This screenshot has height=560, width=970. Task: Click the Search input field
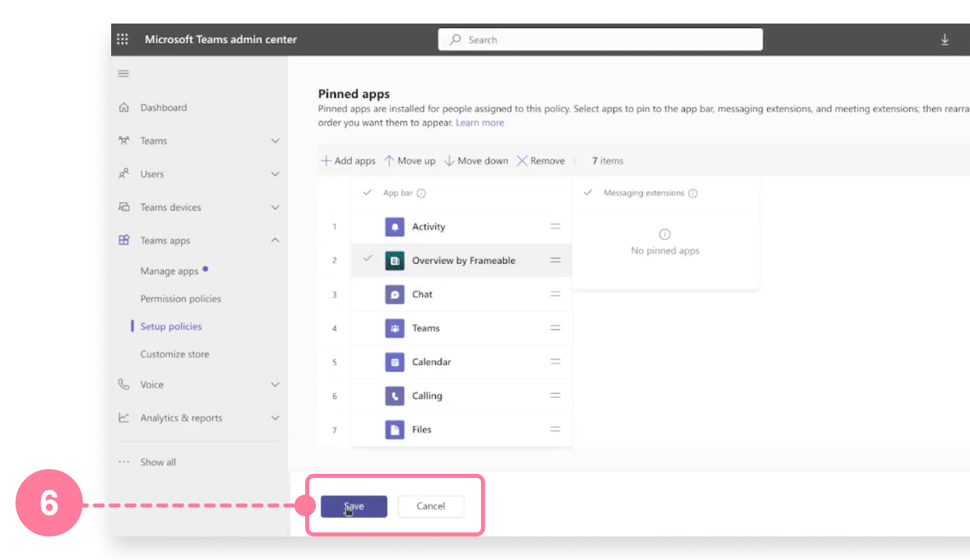point(600,40)
